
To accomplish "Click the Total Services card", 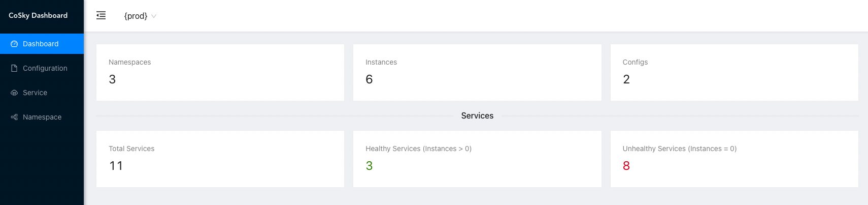I will pyautogui.click(x=220, y=159).
